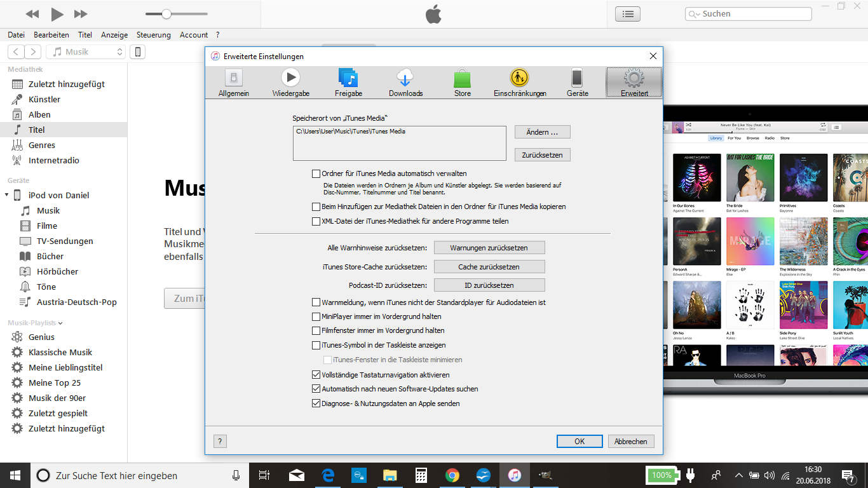Screen dimensions: 868x488
Task: Uncheck Automatisch nach neuen Software-Updates suchen
Action: click(316, 389)
